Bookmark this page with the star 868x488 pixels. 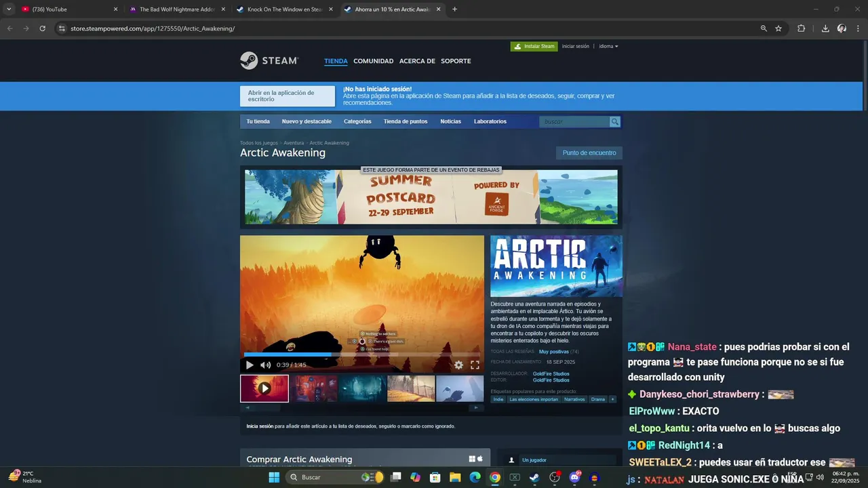[x=778, y=28]
